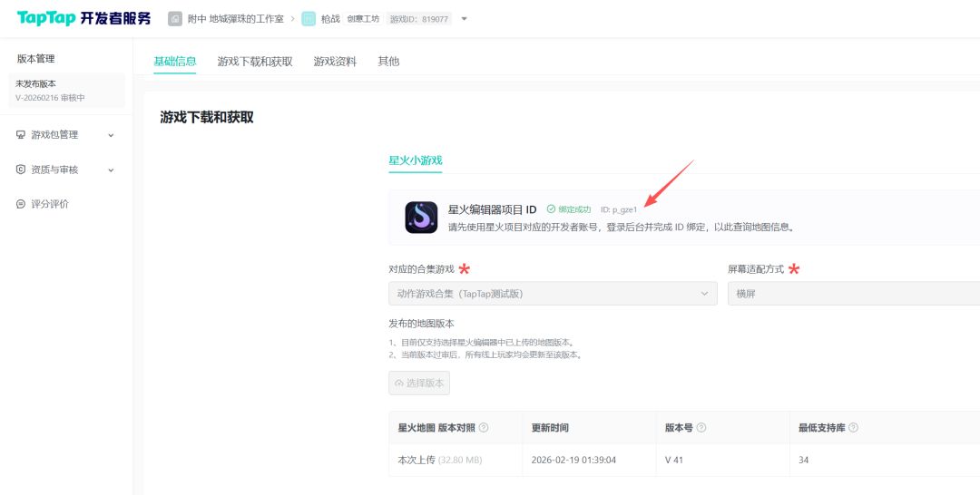Click the 游戏包管理 monitor icon
The width and height of the screenshot is (980, 495).
coord(21,135)
